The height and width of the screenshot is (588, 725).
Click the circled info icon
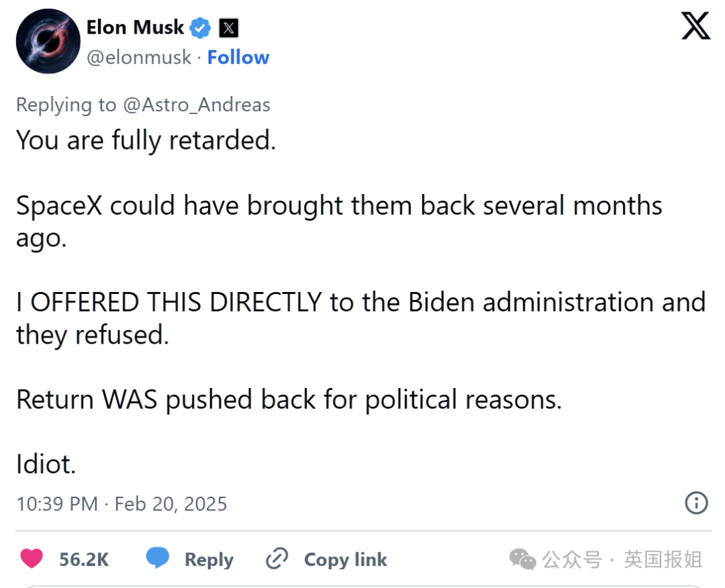[x=696, y=503]
